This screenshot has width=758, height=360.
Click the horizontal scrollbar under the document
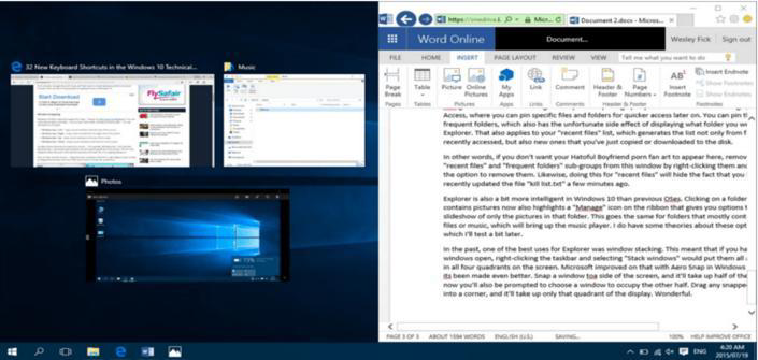tap(527, 327)
